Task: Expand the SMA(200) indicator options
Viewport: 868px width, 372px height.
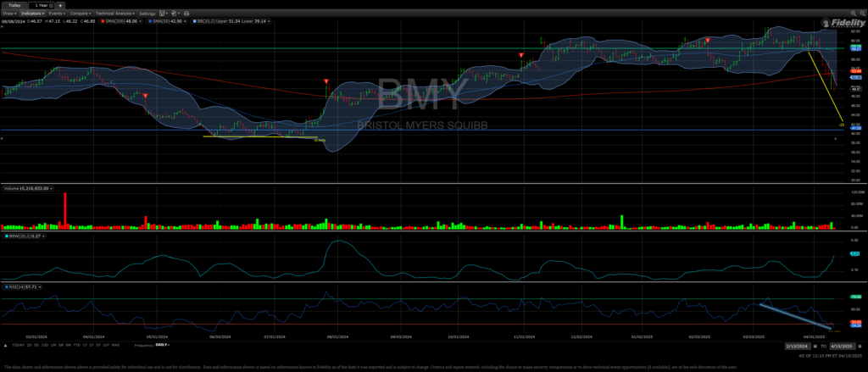Action: (140, 21)
